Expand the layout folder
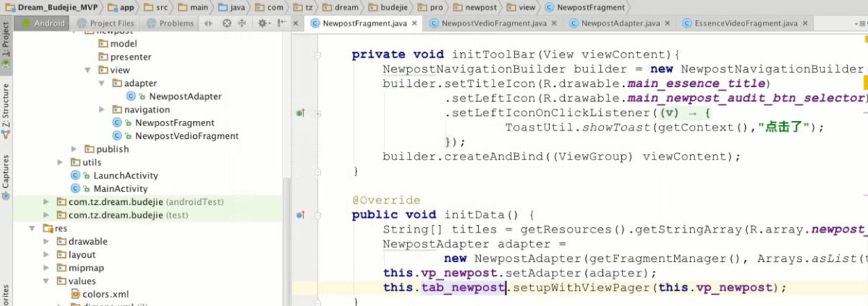 (x=46, y=255)
